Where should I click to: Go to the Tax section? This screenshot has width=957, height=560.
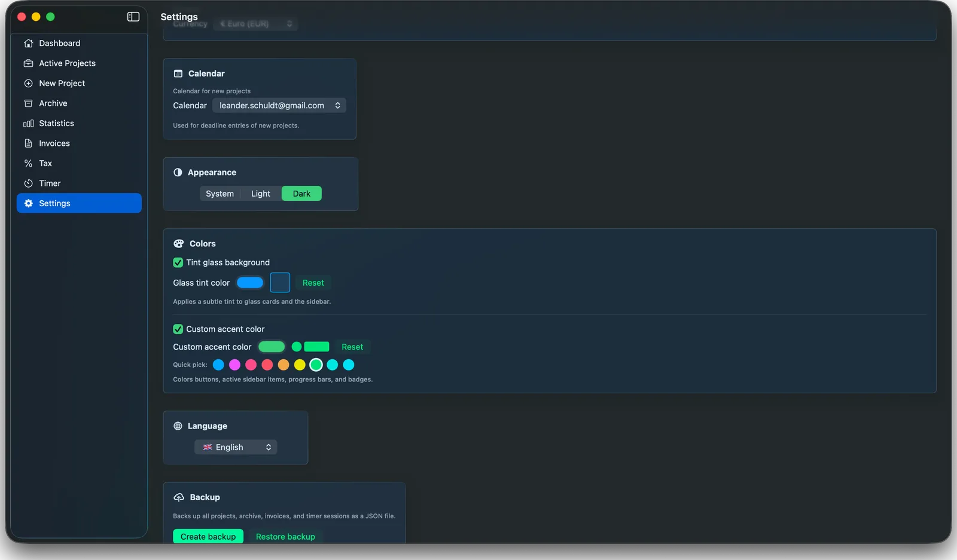click(79, 163)
